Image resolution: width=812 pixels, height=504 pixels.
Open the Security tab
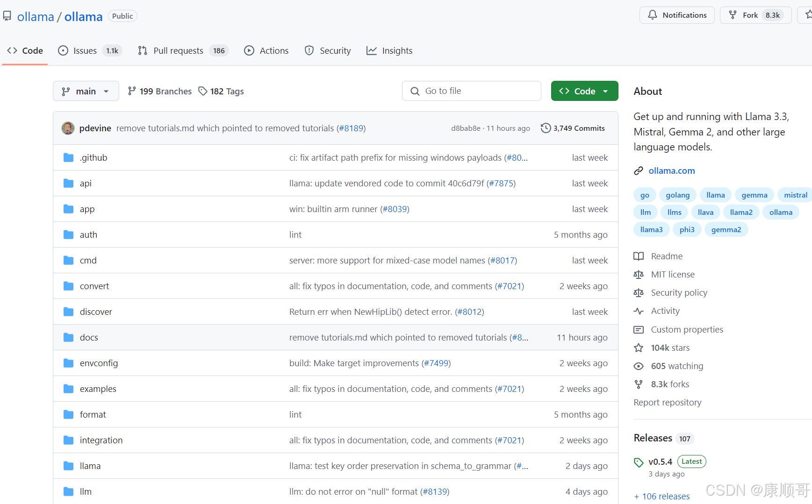[328, 50]
